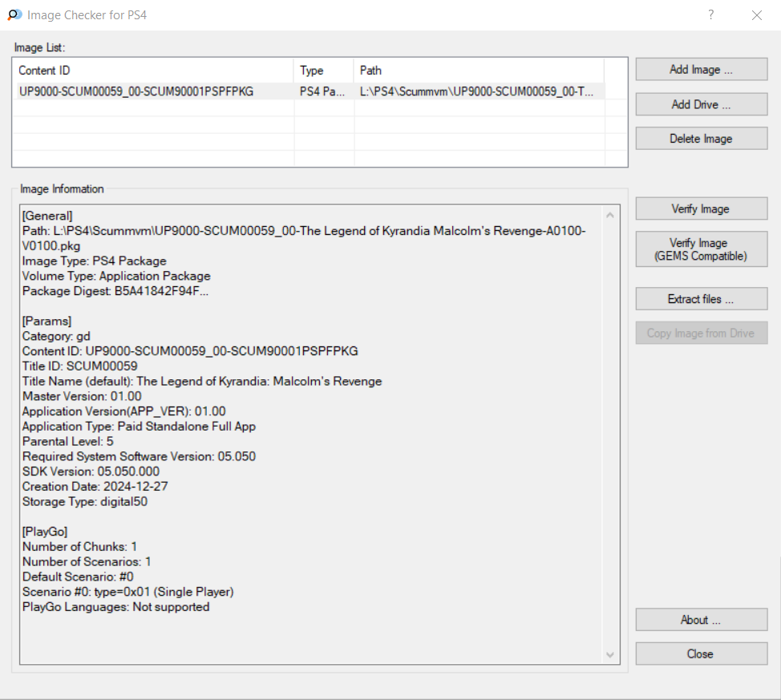Open help with the question mark icon
781x700 pixels.
(x=710, y=15)
